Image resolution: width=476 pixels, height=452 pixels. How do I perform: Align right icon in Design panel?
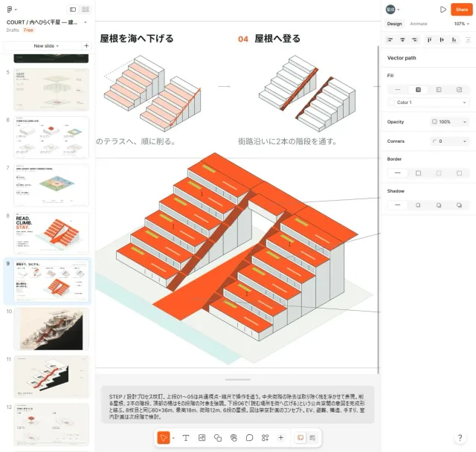coord(414,39)
